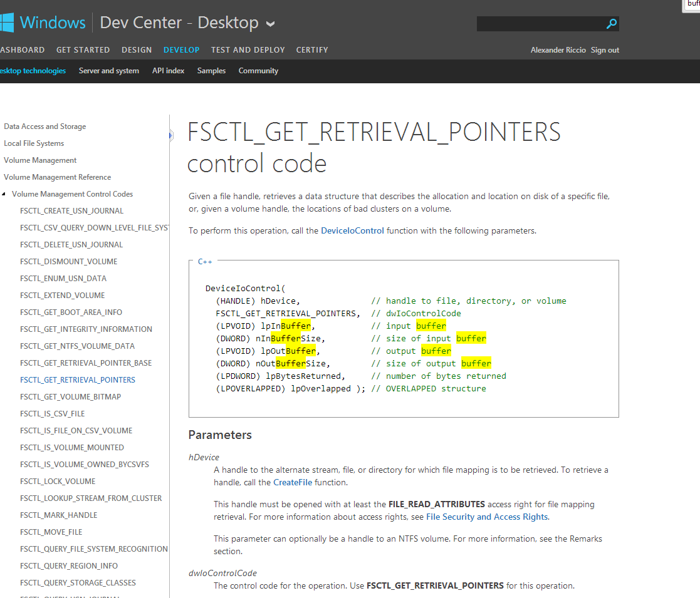The width and height of the screenshot is (700, 598).
Task: Click the Windows logo icon
Action: tap(7, 23)
